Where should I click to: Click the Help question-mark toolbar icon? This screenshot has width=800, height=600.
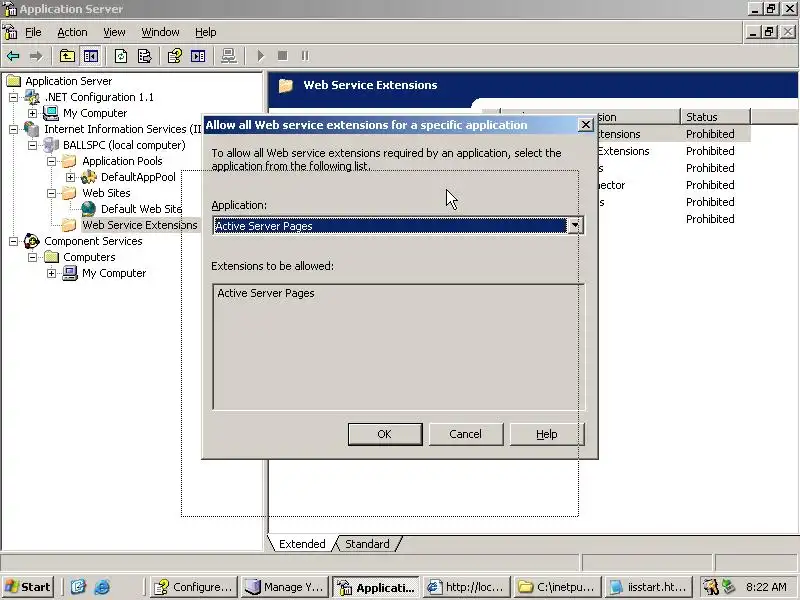click(x=174, y=56)
